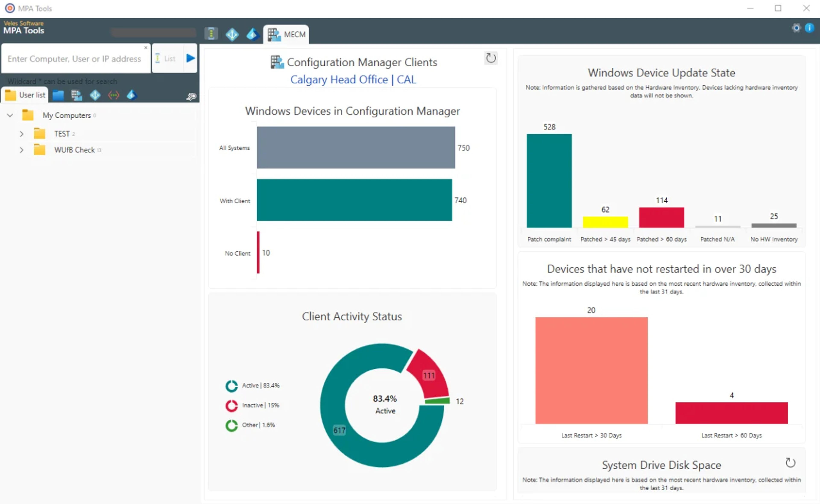Click the No HW Inventory gray bar
The image size is (820, 504).
(x=774, y=226)
